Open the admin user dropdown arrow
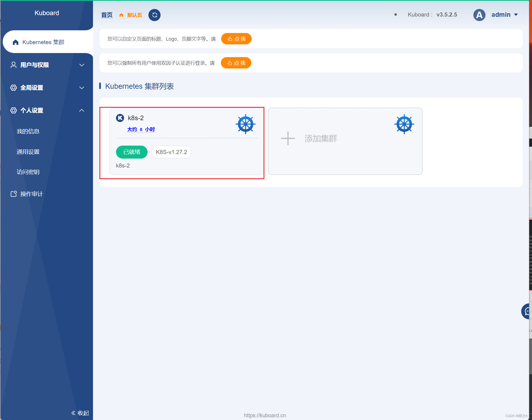The height and width of the screenshot is (420, 532). [x=516, y=15]
